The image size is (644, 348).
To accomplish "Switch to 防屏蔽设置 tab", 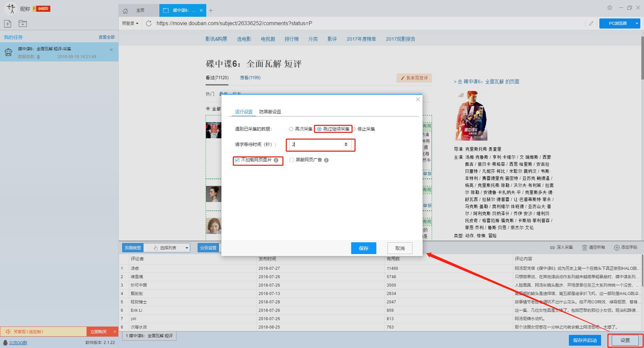I will point(270,112).
